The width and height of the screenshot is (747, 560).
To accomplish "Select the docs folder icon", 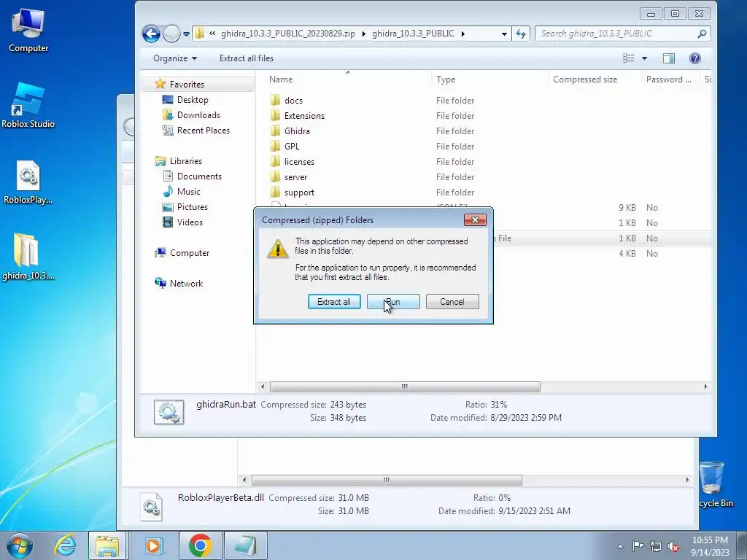I will click(275, 100).
